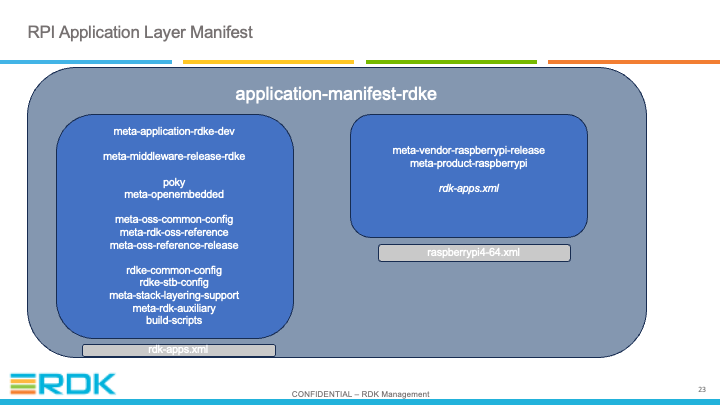Click 'meta-openembedded' text

tap(174, 194)
